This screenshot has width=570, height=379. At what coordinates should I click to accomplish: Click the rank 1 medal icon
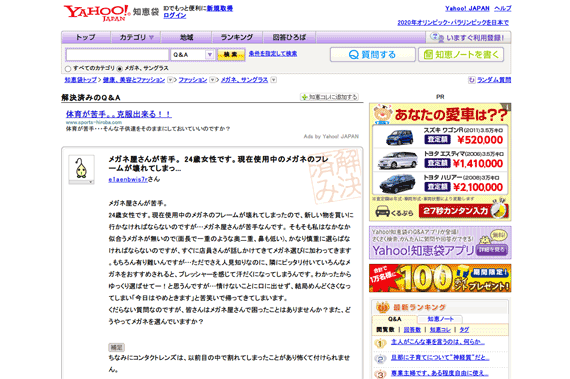point(380,343)
